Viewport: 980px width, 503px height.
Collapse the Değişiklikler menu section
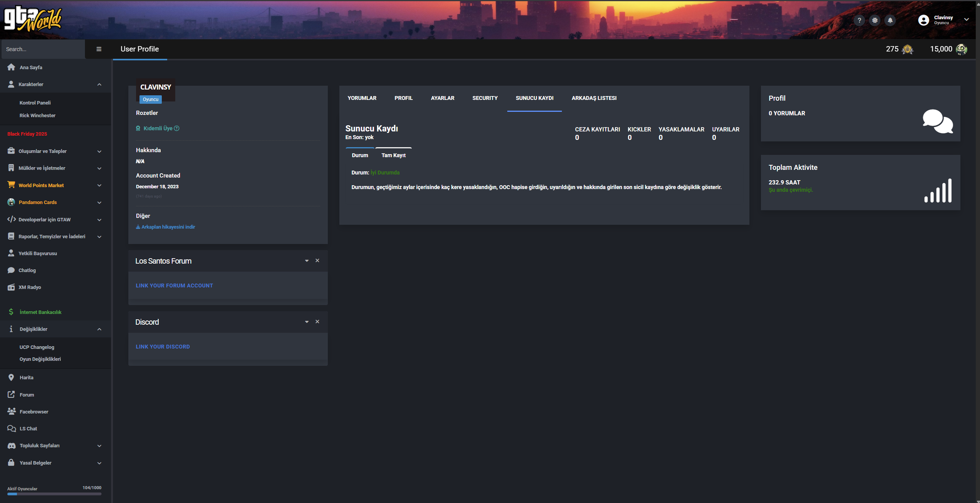(100, 329)
